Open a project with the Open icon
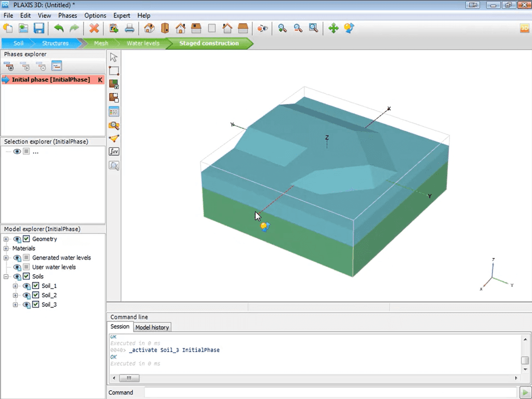 23,28
